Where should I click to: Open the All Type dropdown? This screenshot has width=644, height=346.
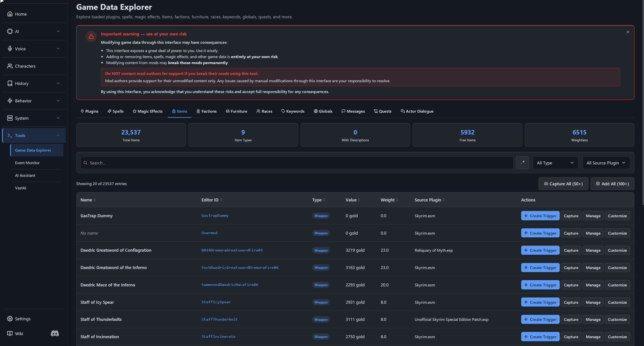[555, 163]
